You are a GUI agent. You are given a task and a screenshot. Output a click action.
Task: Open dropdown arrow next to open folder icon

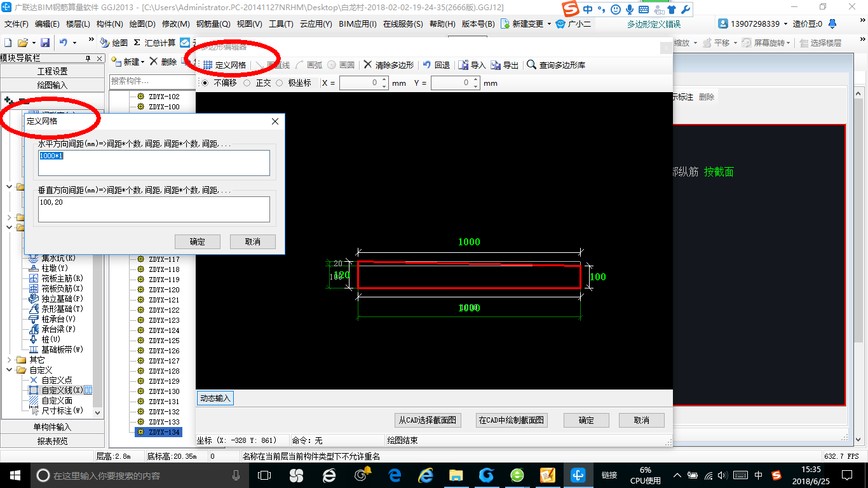point(32,43)
